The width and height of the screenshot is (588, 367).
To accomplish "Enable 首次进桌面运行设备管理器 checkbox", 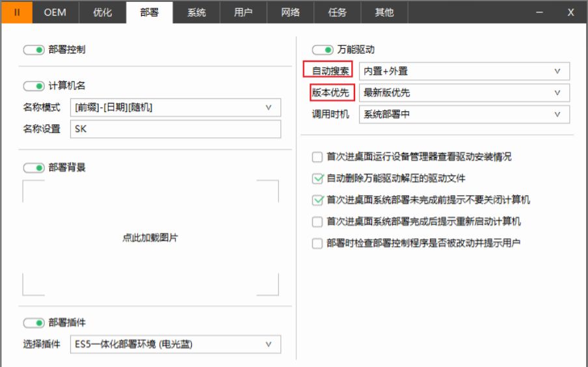I will pyautogui.click(x=317, y=157).
